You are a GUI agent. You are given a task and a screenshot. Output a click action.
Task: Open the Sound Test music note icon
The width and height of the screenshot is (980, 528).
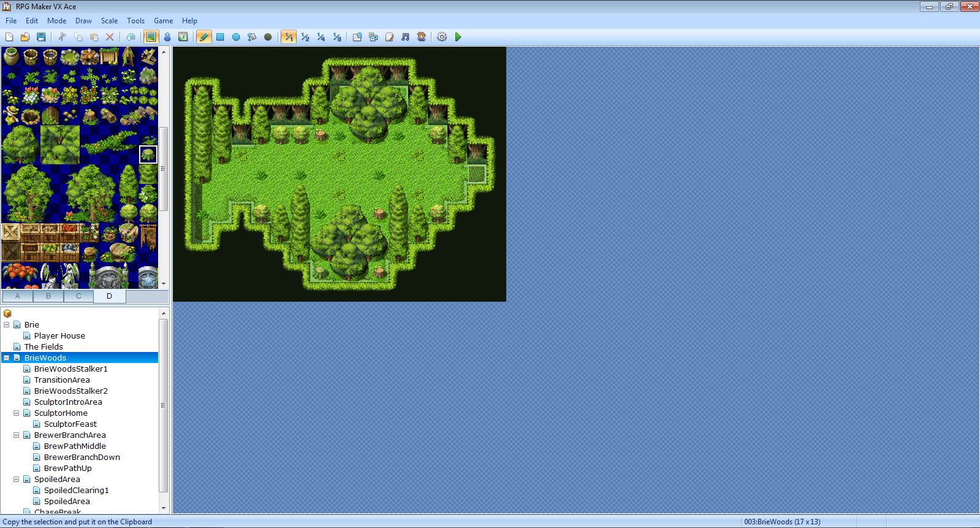click(x=405, y=37)
